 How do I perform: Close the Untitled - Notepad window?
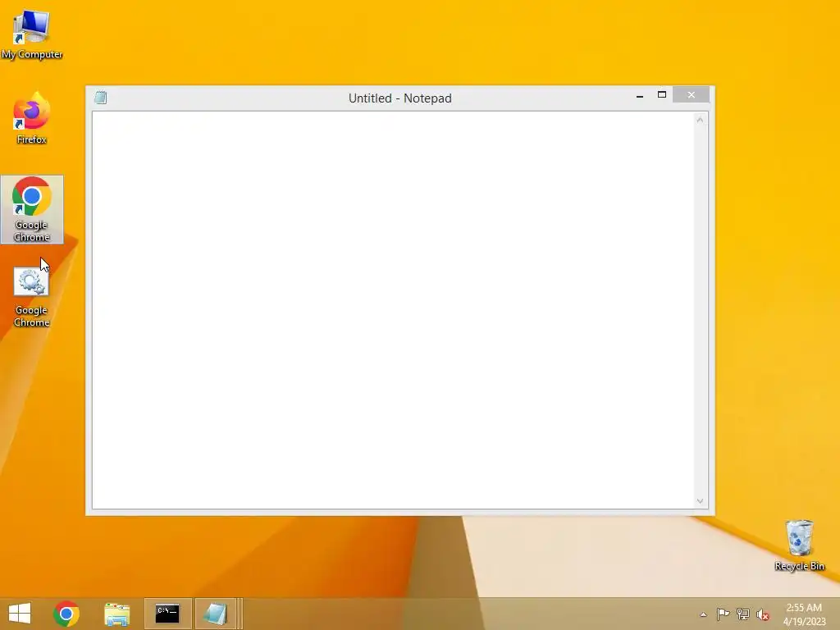click(691, 95)
